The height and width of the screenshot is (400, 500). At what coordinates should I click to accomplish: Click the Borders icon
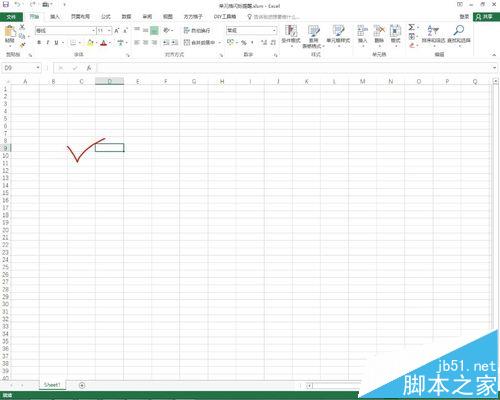coord(73,43)
